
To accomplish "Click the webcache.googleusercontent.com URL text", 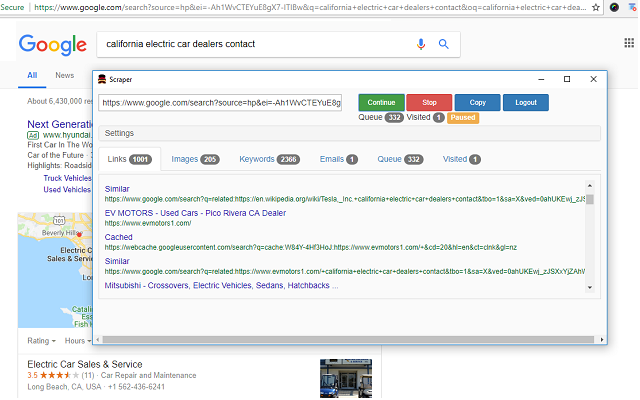I will tap(311, 247).
